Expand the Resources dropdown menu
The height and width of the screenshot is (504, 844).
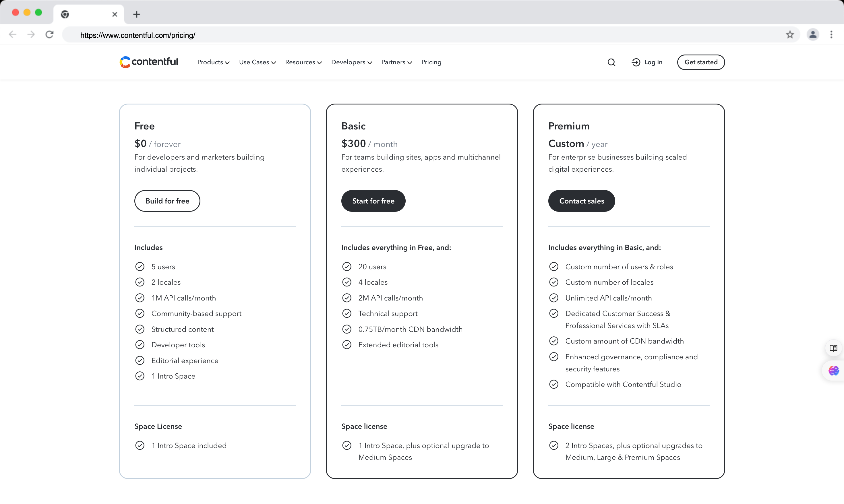(x=303, y=62)
